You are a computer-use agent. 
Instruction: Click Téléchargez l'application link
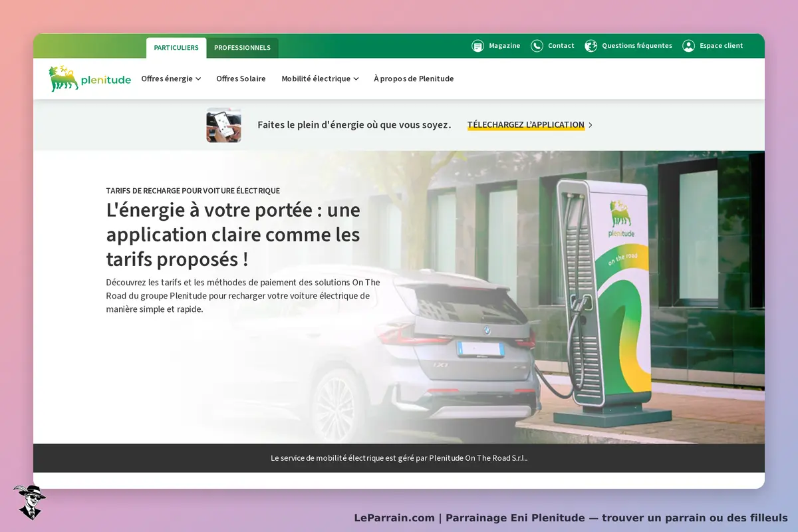coord(526,125)
